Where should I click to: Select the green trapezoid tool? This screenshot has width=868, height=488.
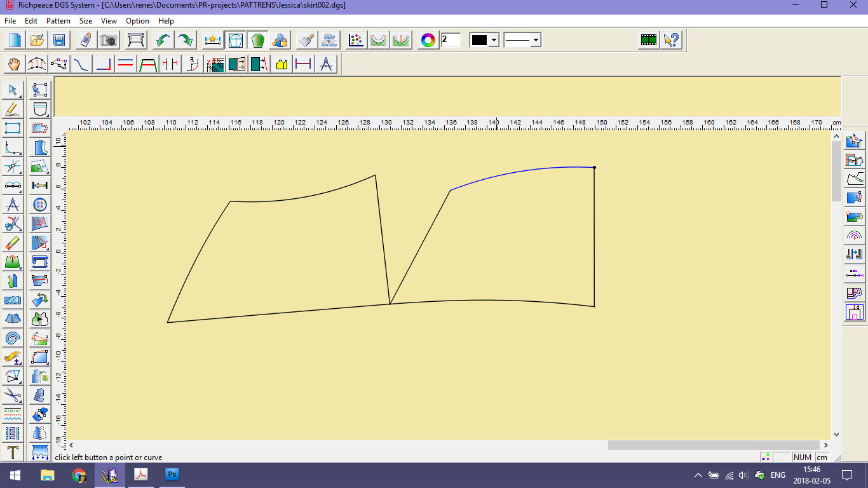[147, 64]
